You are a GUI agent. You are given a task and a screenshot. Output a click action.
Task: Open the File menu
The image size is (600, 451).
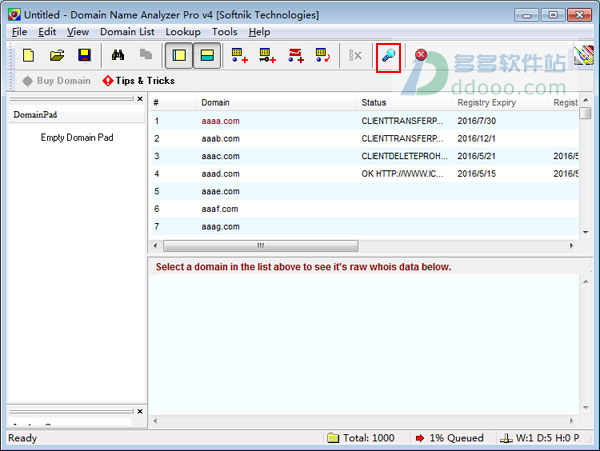(19, 32)
